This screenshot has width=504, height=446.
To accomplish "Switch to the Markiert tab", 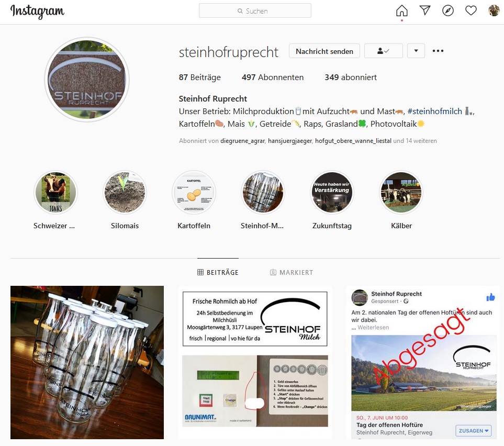I will (291, 272).
